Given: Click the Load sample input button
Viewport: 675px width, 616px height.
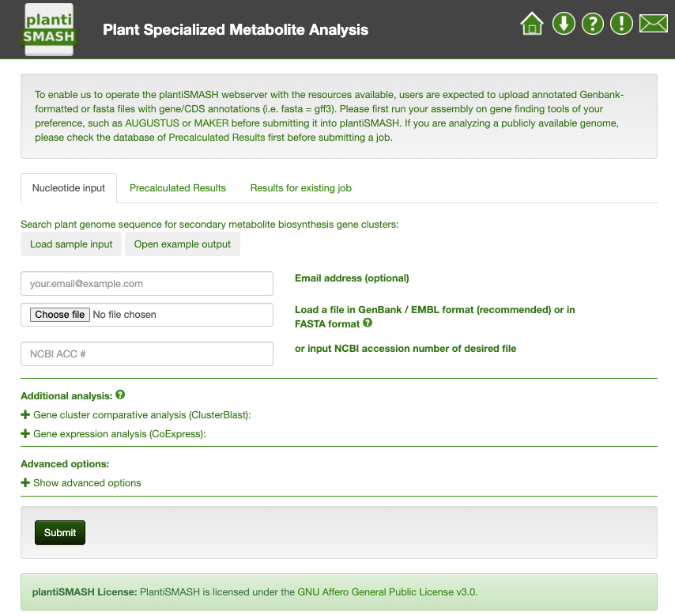Looking at the screenshot, I should (71, 244).
